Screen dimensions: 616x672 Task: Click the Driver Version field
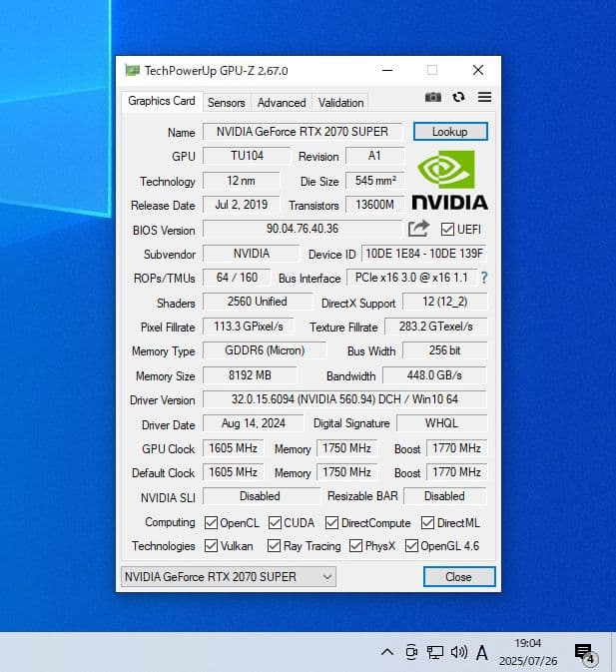click(344, 399)
